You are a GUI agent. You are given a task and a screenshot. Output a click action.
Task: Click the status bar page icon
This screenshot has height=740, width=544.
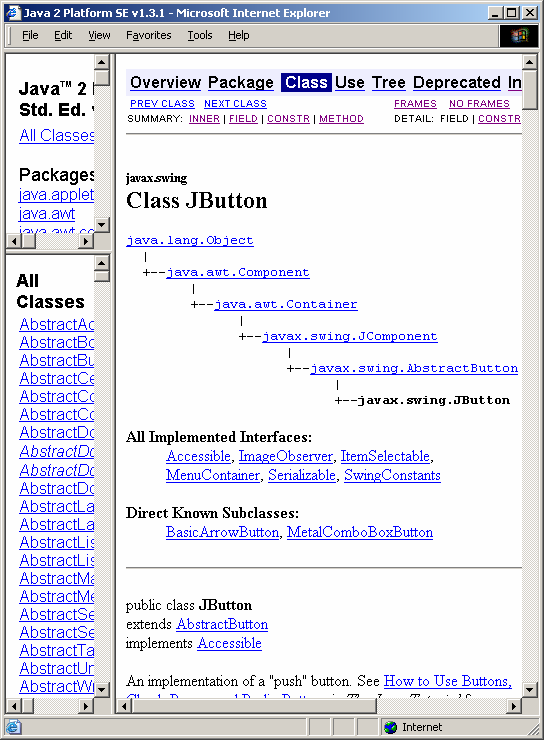tap(13, 727)
